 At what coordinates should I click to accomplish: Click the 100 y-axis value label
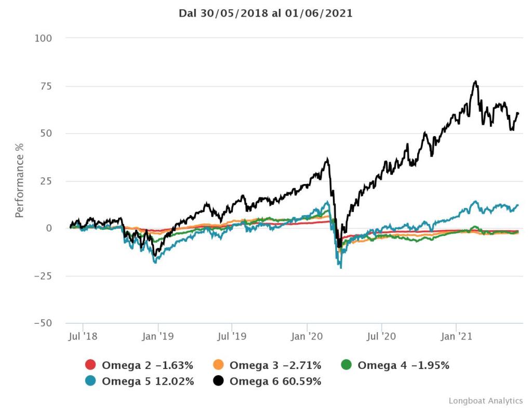(44, 38)
